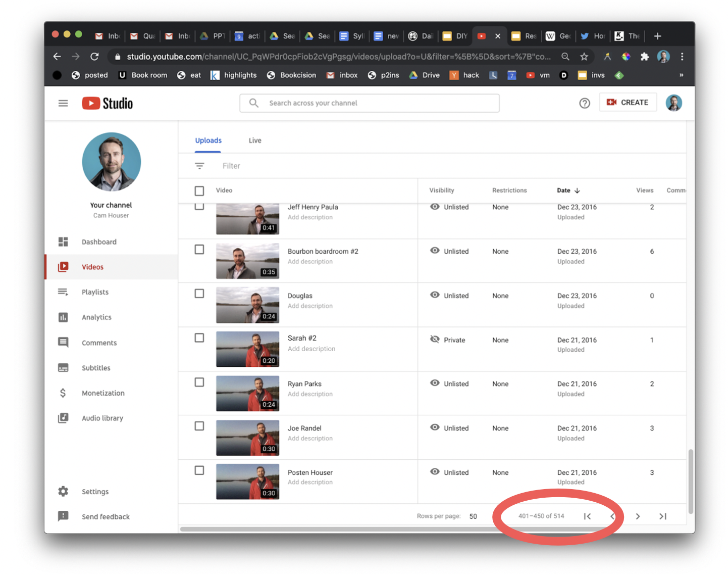Click the horizontal scrollbar below the table

point(394,529)
